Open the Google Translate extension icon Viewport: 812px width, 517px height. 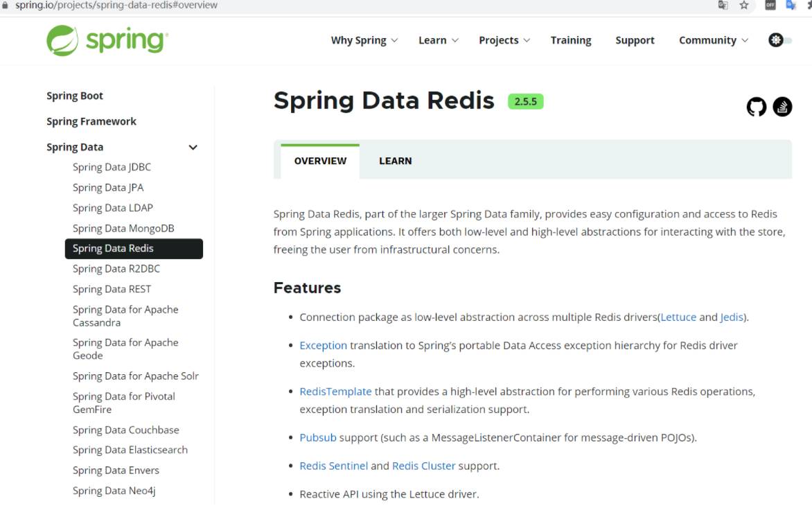(791, 5)
